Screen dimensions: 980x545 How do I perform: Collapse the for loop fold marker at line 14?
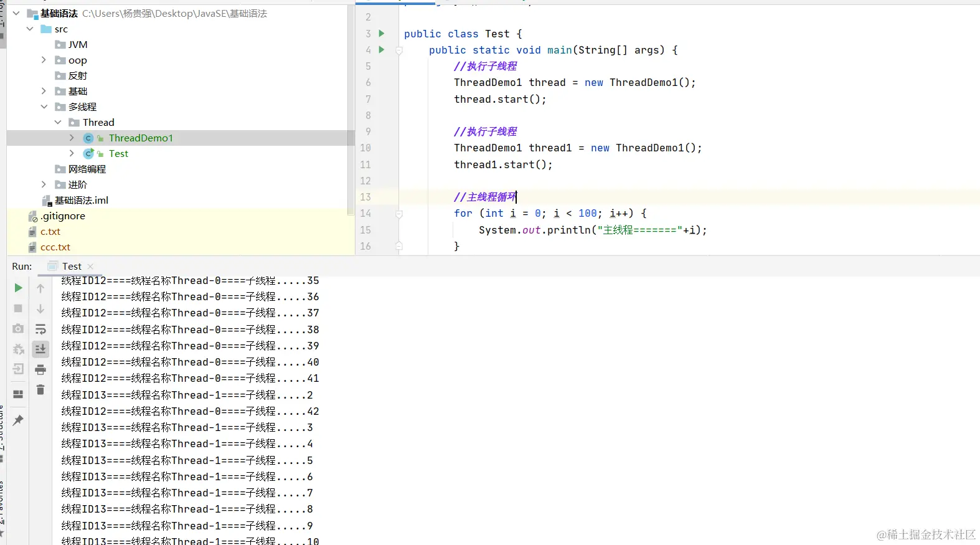pos(399,214)
